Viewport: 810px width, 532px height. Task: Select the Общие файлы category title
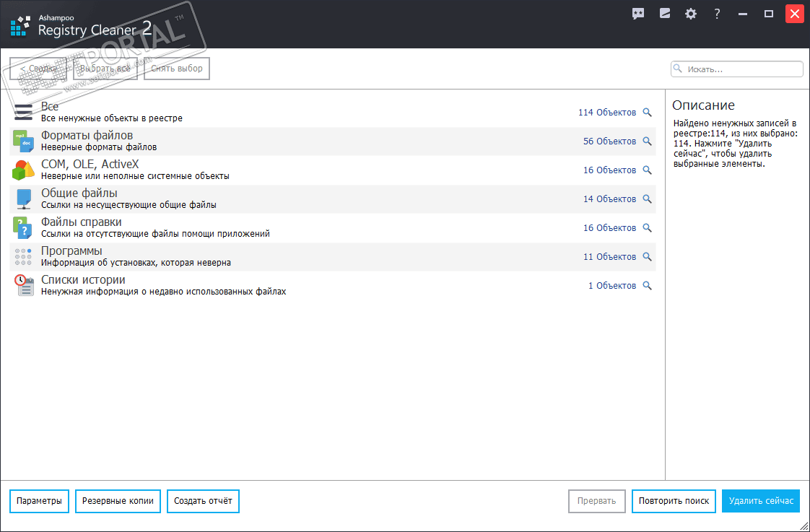tap(79, 193)
